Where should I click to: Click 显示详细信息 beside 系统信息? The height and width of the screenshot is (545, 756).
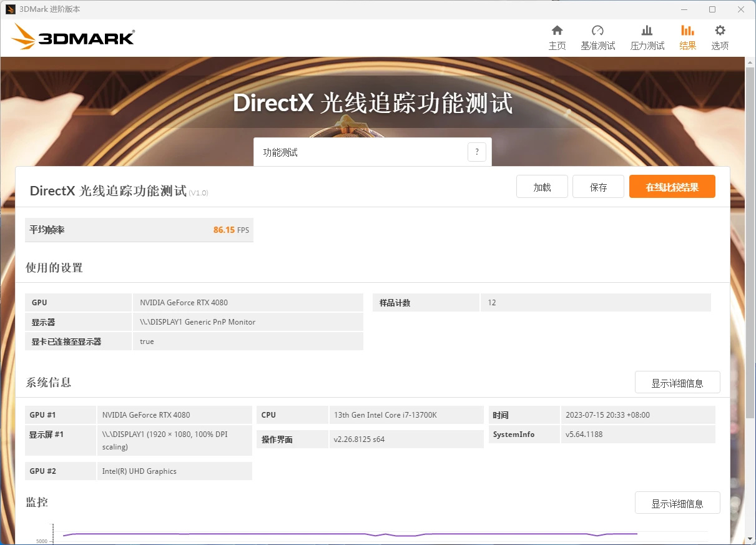click(x=677, y=383)
